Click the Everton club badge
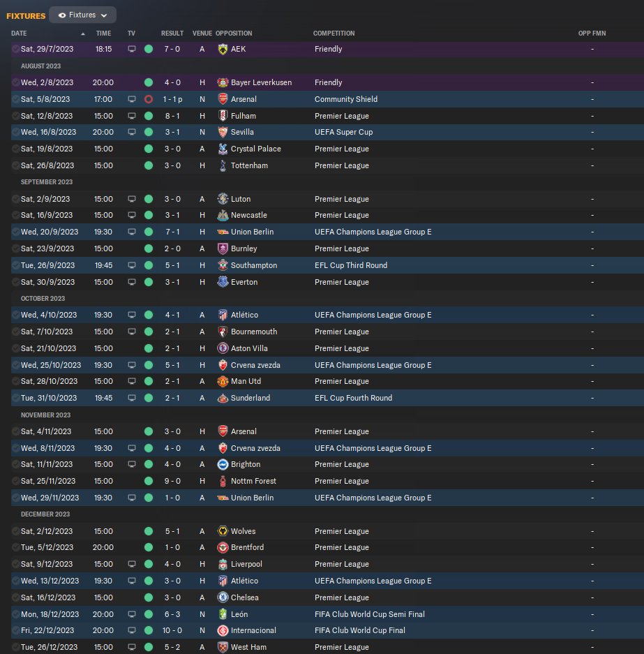644x654 pixels. [223, 282]
